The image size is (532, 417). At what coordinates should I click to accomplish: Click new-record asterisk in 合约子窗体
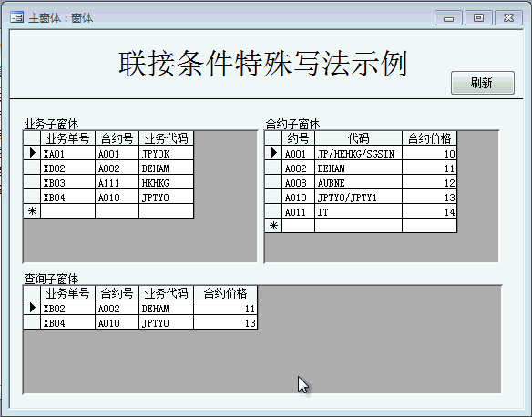click(273, 226)
